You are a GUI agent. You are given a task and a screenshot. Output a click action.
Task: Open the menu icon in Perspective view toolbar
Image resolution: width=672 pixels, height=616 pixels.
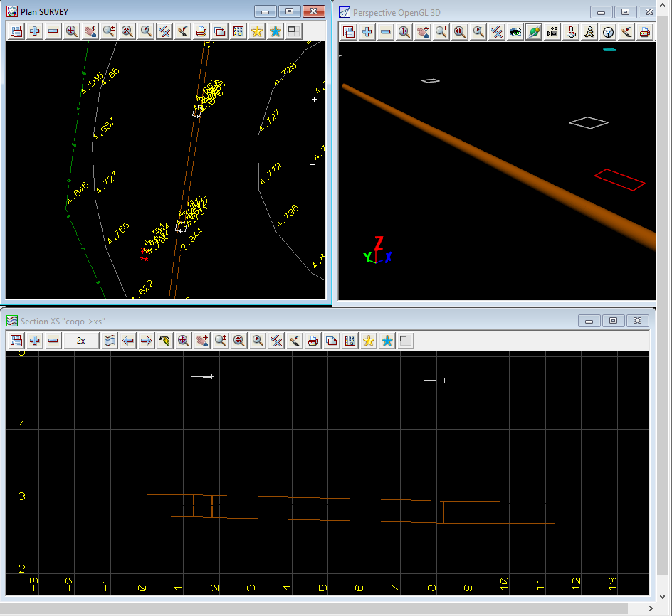tap(348, 32)
